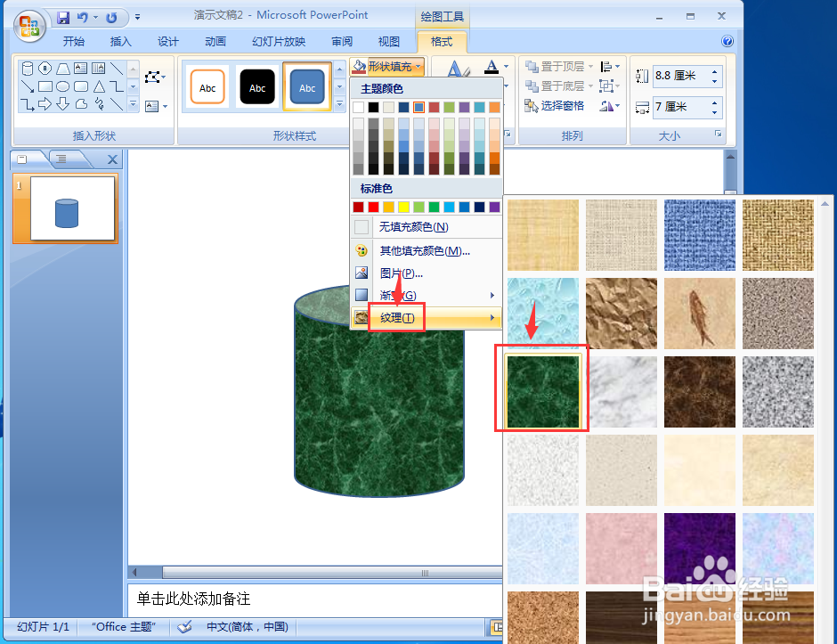Screen dimensions: 837x644
Task: Click the 图片(P)... picture fill option
Action: [426, 273]
